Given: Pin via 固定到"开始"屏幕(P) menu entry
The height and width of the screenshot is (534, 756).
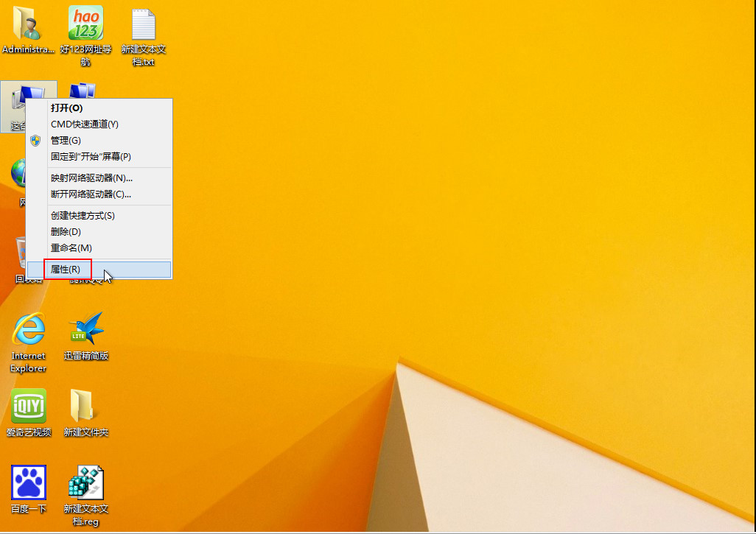Looking at the screenshot, I should [90, 157].
